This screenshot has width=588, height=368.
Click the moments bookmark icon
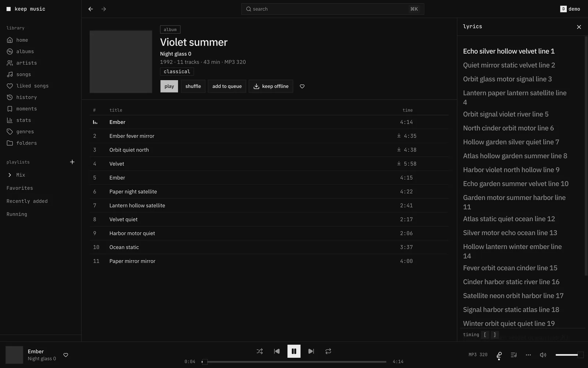pos(10,109)
